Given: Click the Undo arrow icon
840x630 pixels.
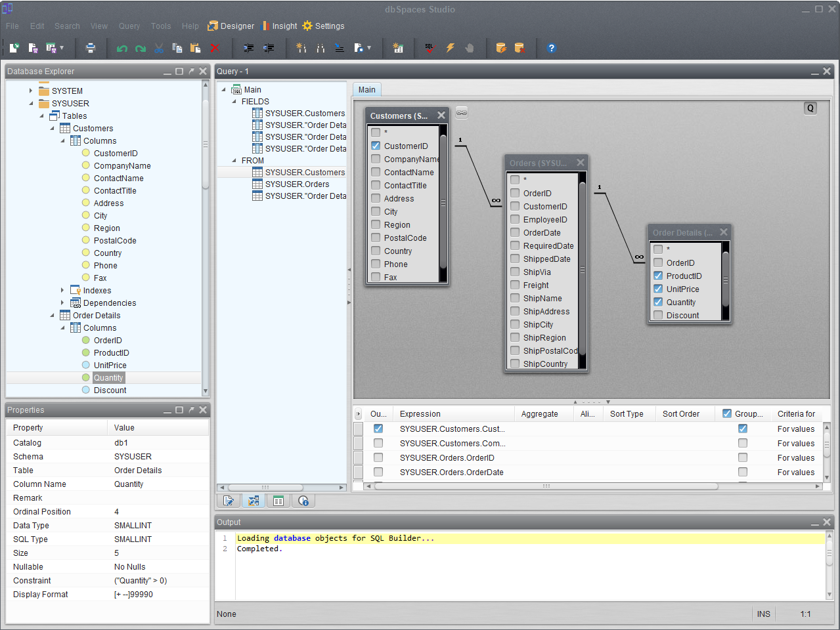Looking at the screenshot, I should 122,48.
